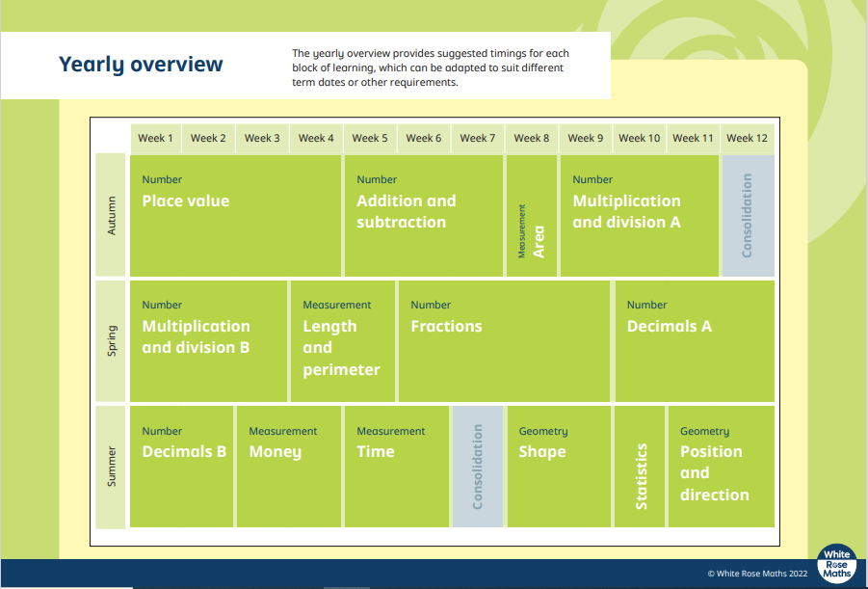
Task: Open the Position and direction block
Action: pyautogui.click(x=721, y=466)
